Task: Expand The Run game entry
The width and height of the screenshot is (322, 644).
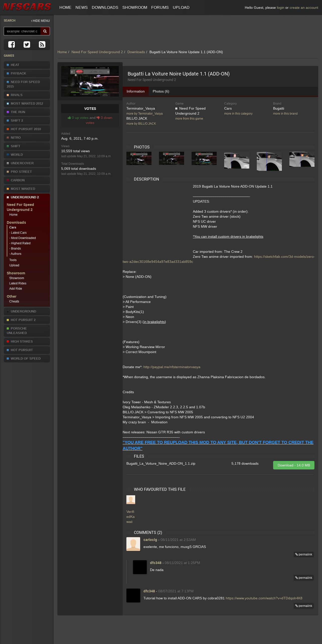Action: point(27,112)
